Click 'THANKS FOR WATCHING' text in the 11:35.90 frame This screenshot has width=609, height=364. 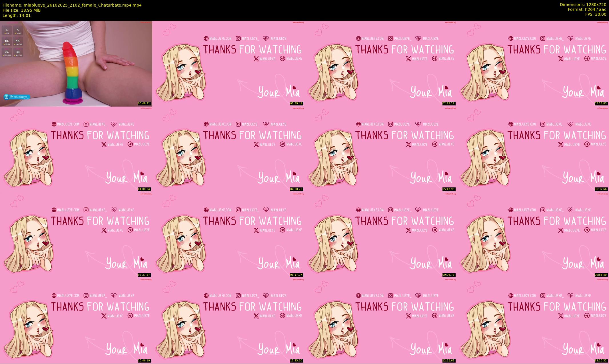click(x=252, y=307)
